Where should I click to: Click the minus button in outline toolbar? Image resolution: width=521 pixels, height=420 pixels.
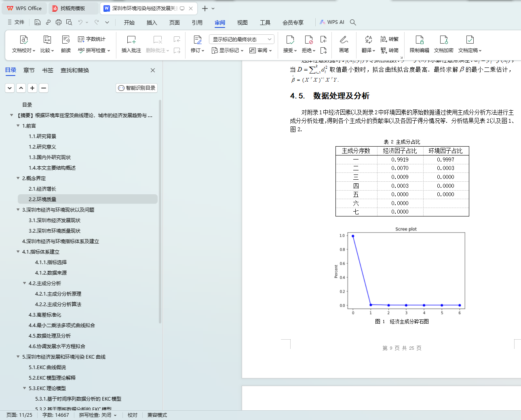[x=44, y=88]
